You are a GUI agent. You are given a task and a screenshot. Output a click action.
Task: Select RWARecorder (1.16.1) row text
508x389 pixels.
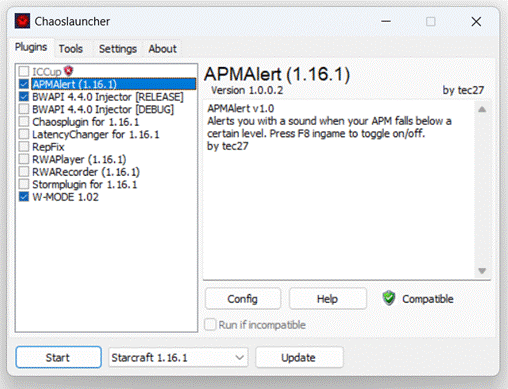(x=86, y=172)
